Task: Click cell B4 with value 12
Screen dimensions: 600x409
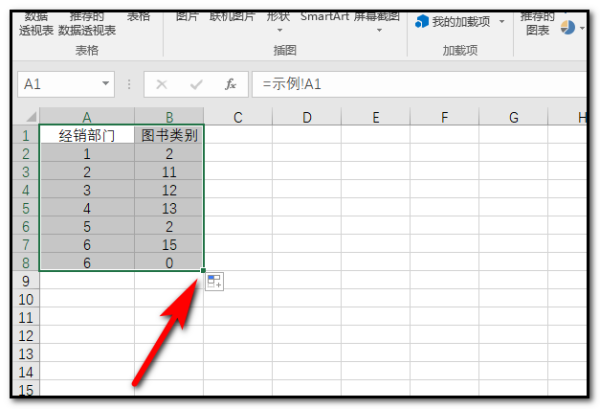Action: [169, 190]
